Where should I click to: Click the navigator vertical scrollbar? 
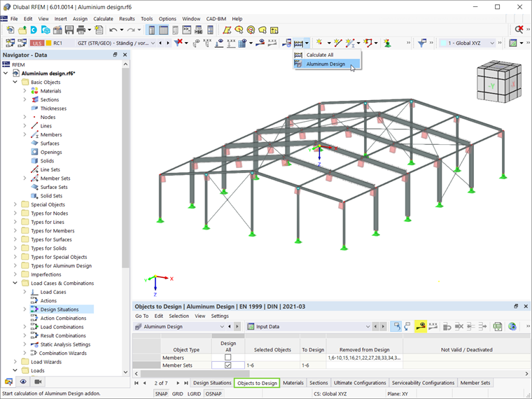(x=125, y=168)
